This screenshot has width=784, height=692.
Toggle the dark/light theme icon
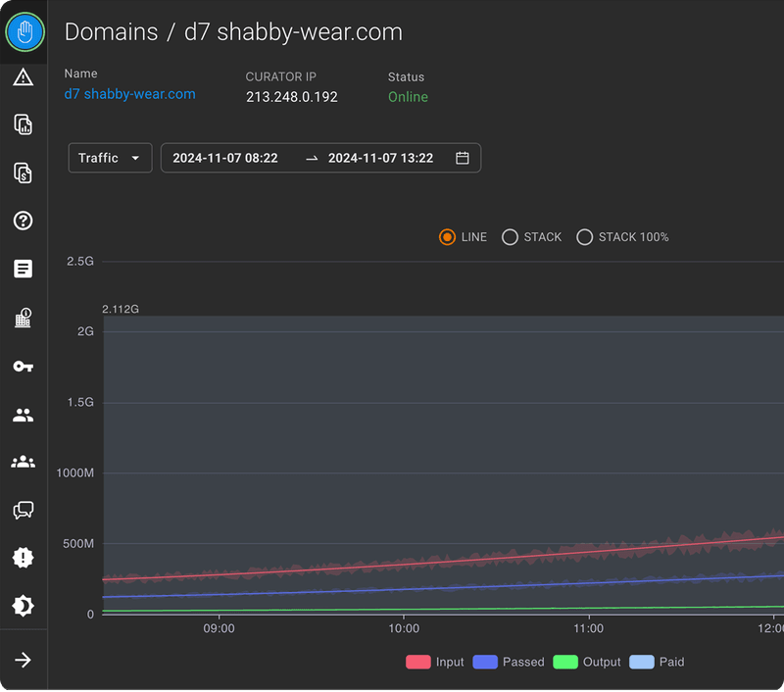click(23, 606)
